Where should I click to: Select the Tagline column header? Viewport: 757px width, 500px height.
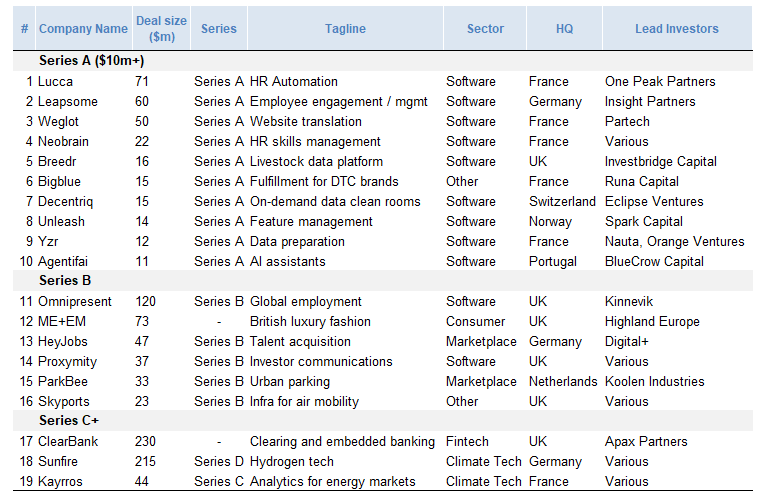345,29
